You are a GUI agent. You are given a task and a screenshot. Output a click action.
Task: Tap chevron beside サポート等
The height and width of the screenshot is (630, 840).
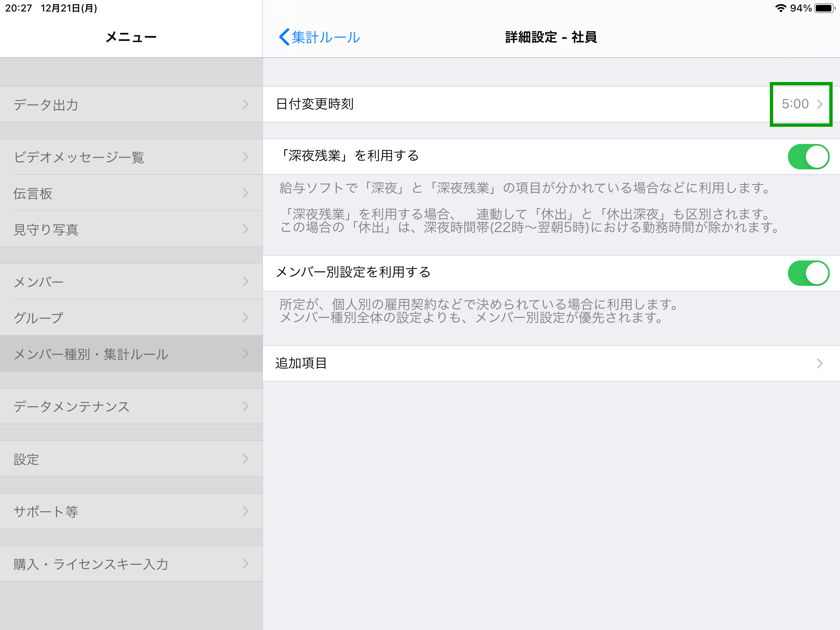coord(245,511)
